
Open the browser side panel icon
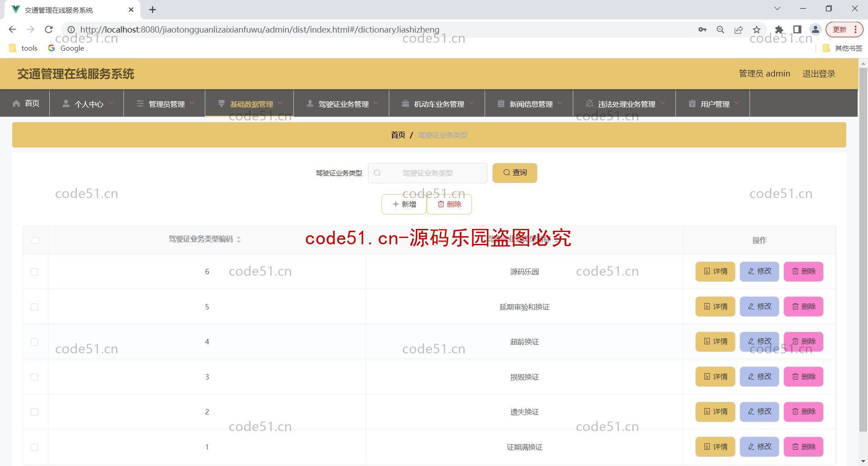797,29
